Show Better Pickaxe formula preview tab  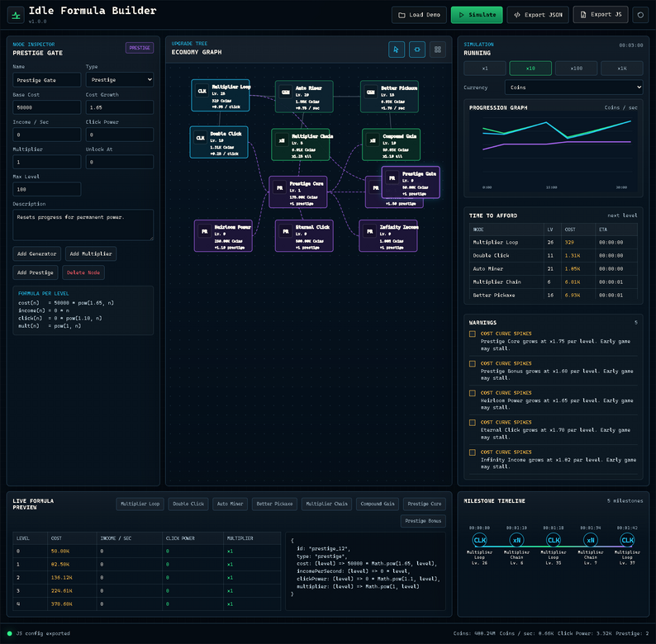(x=274, y=504)
